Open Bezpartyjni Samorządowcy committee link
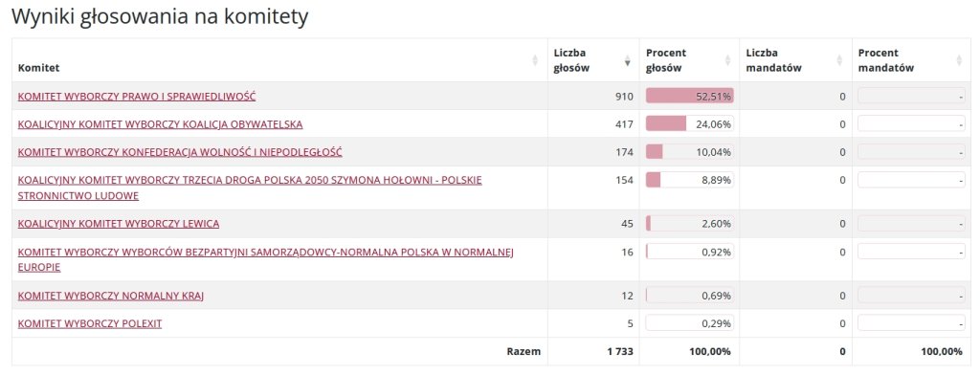The width and height of the screenshot is (980, 375). click(266, 259)
